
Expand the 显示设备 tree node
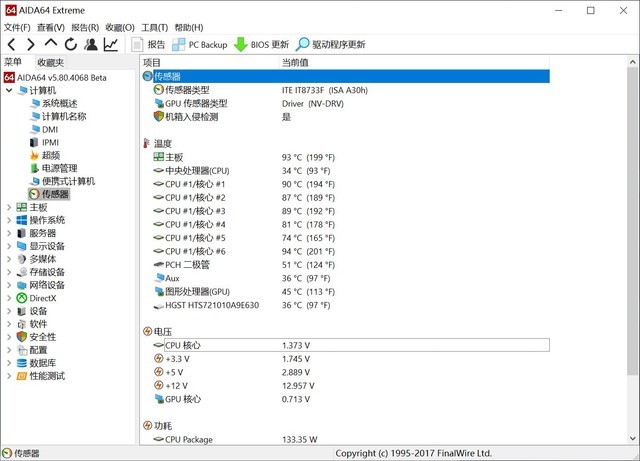tap(9, 246)
